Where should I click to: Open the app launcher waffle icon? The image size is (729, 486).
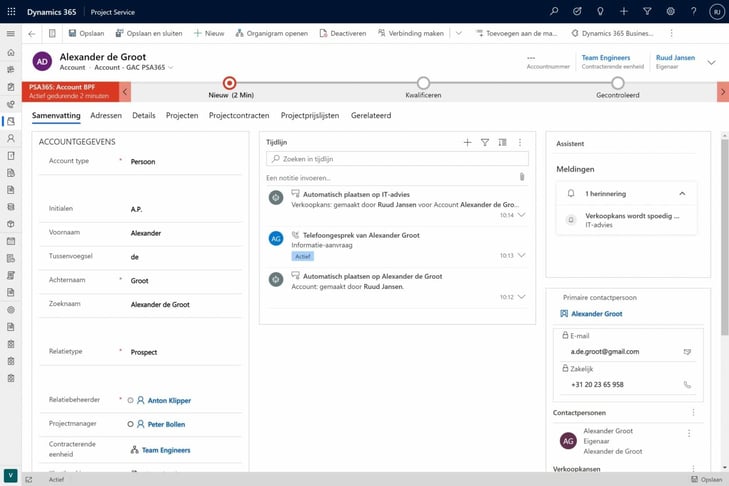click(x=11, y=12)
